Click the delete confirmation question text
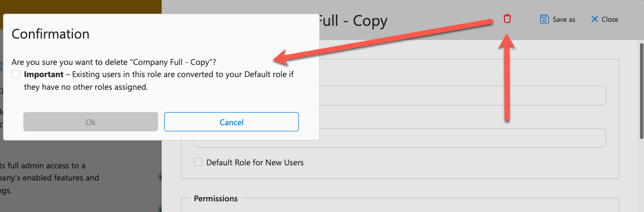644x212 pixels. click(x=114, y=62)
